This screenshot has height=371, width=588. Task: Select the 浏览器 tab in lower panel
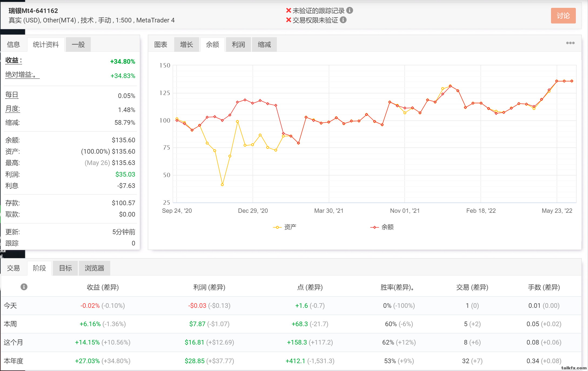tap(95, 268)
